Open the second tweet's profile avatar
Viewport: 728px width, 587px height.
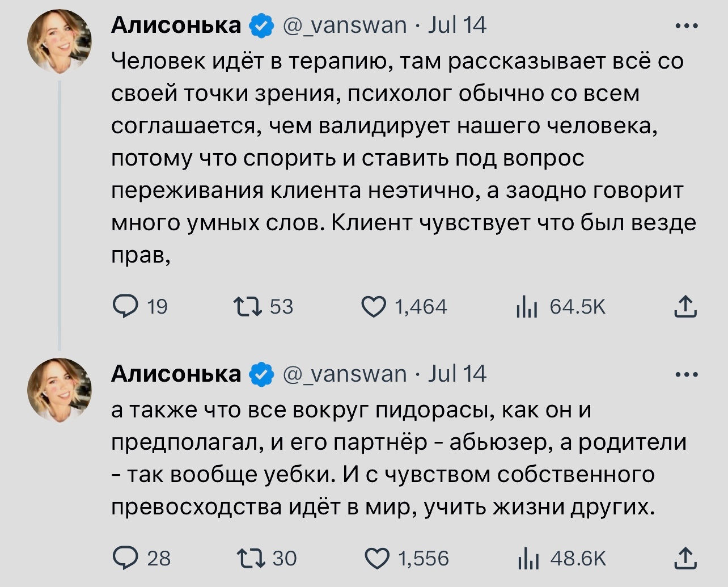60,390
